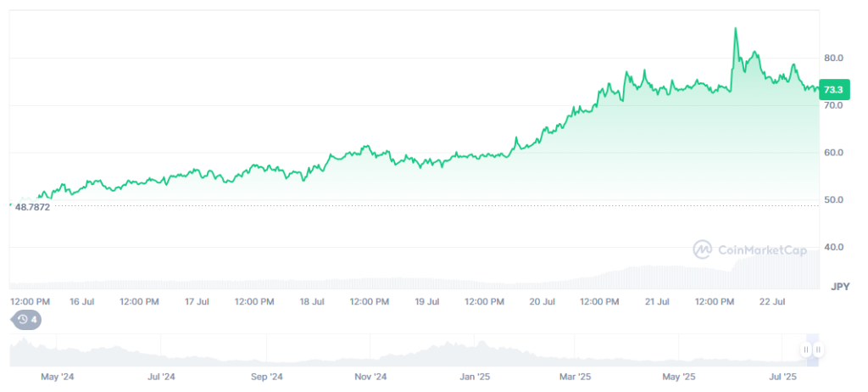Click the 48.7872 opening price label
The width and height of the screenshot is (868, 392).
coord(33,206)
